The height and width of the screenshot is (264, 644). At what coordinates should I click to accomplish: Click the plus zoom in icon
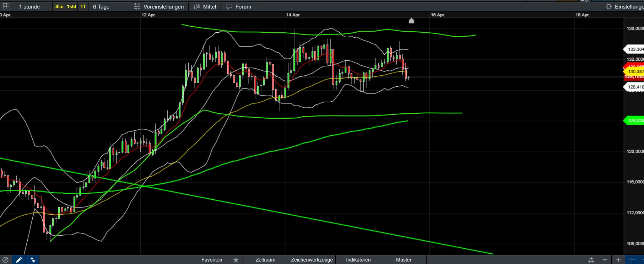pyautogui.click(x=618, y=260)
